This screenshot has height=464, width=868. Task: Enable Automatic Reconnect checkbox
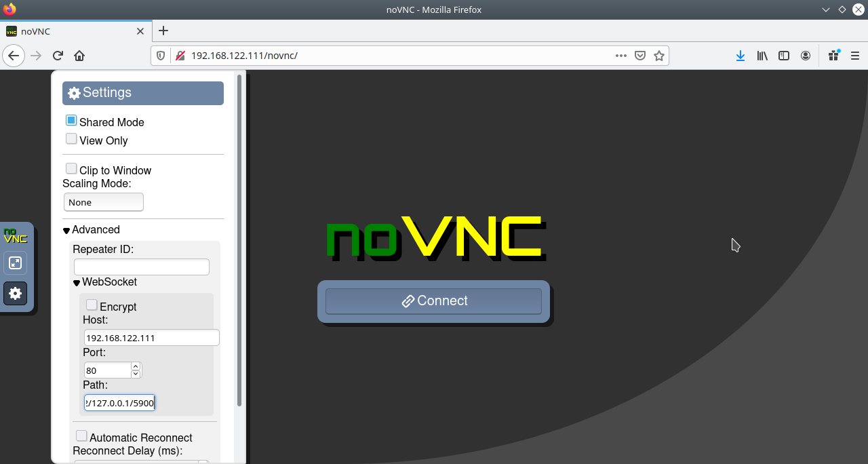point(81,436)
